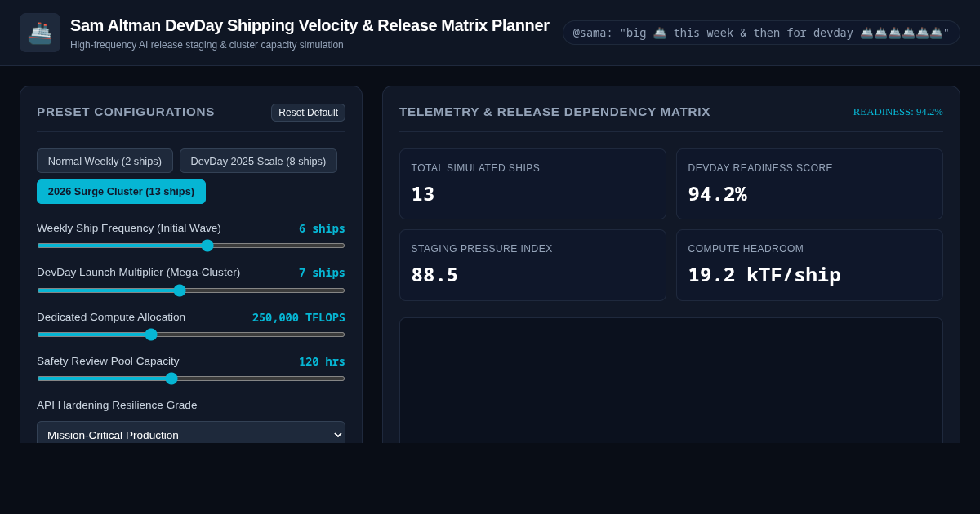Click the 'Dedicated Compute Allocation' label
The width and height of the screenshot is (980, 514).
[x=111, y=317]
